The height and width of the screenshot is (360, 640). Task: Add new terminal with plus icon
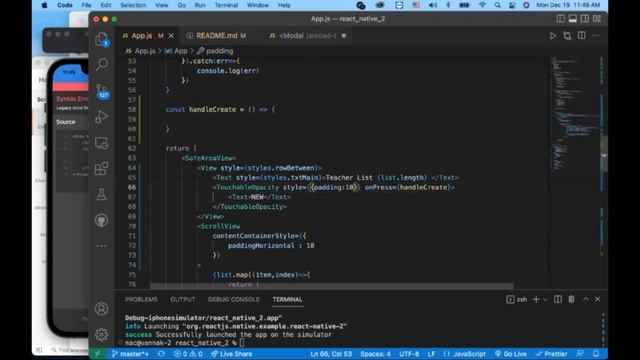coord(536,299)
